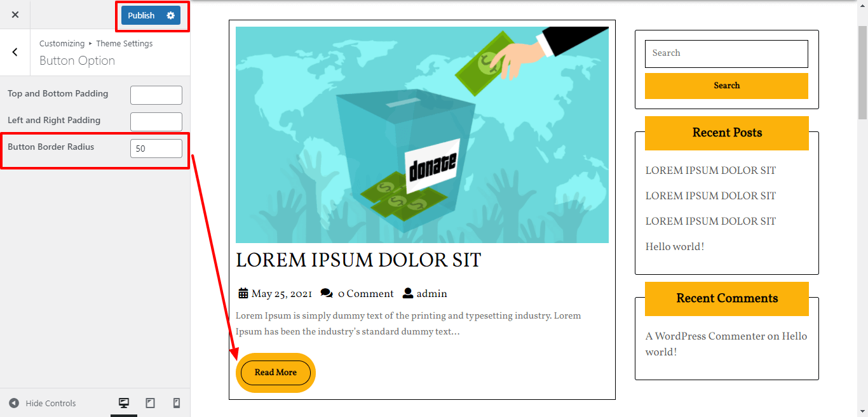The height and width of the screenshot is (417, 868).
Task: Click the rounded Read More button
Action: 276,373
